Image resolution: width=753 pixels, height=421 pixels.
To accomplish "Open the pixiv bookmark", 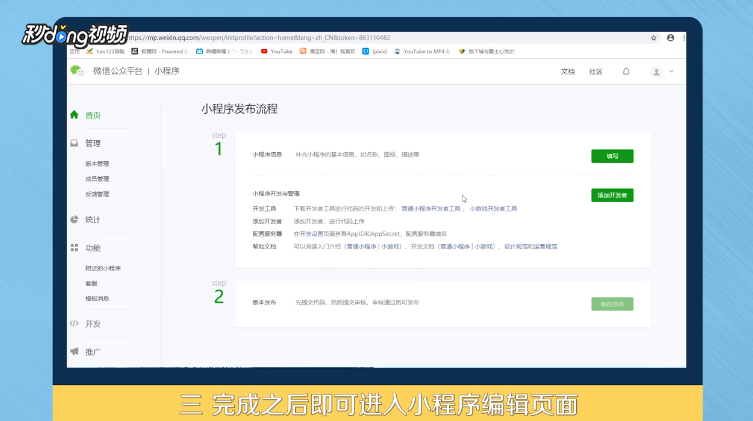I will tap(375, 51).
